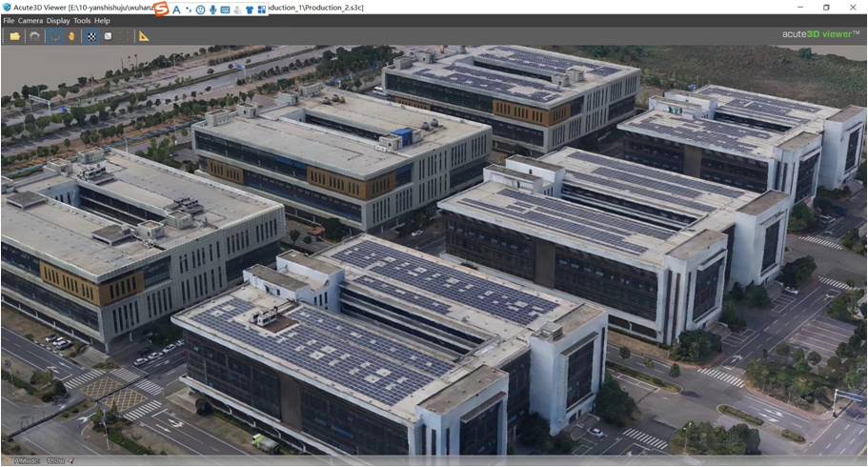The image size is (868, 467).
Task: Open the Camera menu
Action: pos(30,20)
